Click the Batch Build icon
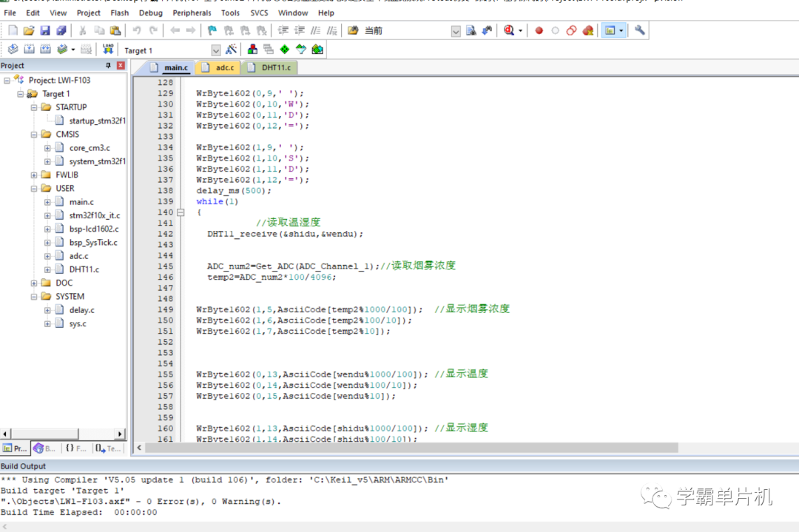Image resolution: width=799 pixels, height=532 pixels. [62, 50]
